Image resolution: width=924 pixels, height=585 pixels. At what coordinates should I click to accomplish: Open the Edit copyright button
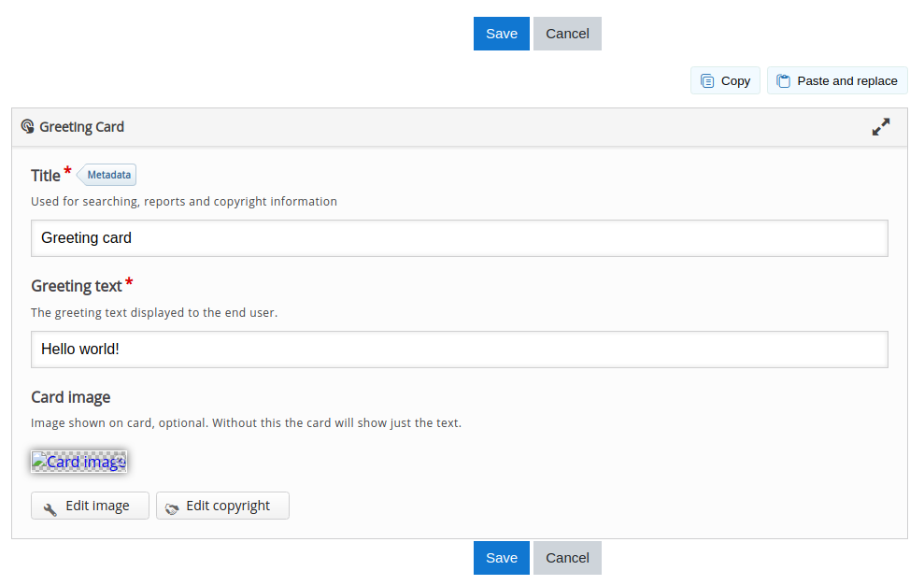pos(222,506)
